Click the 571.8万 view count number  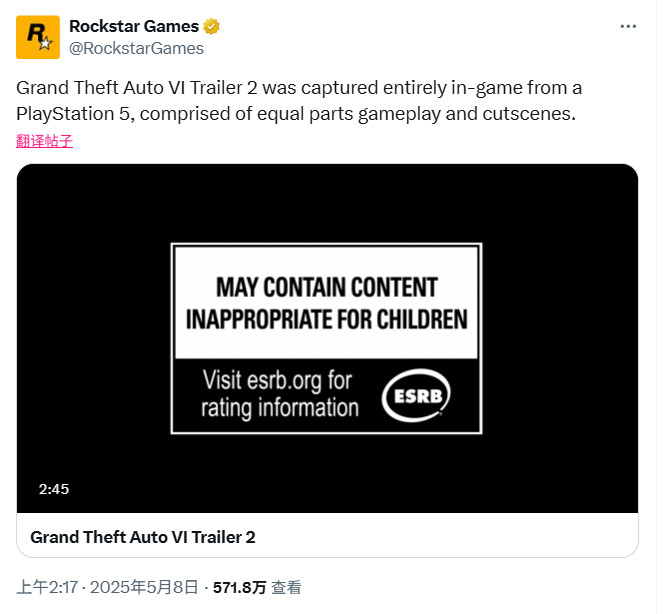240,588
